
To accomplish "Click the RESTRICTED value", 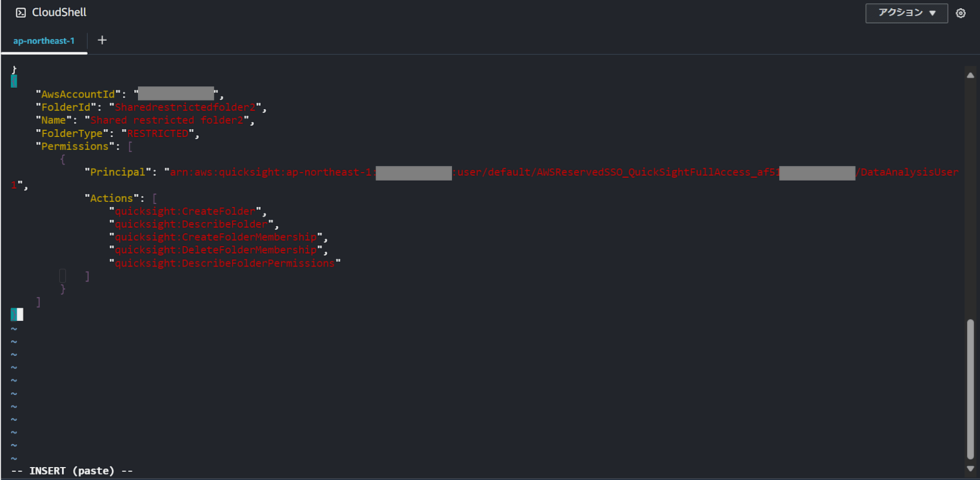I will point(158,133).
